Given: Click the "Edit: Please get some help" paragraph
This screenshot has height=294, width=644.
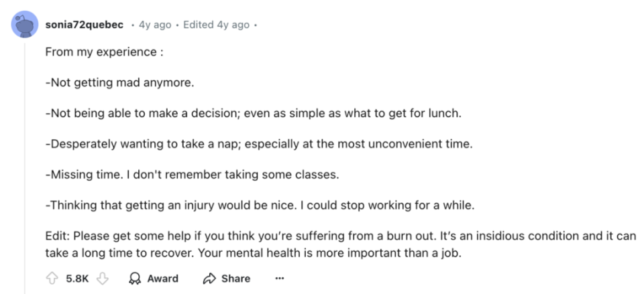Looking at the screenshot, I should [x=341, y=245].
